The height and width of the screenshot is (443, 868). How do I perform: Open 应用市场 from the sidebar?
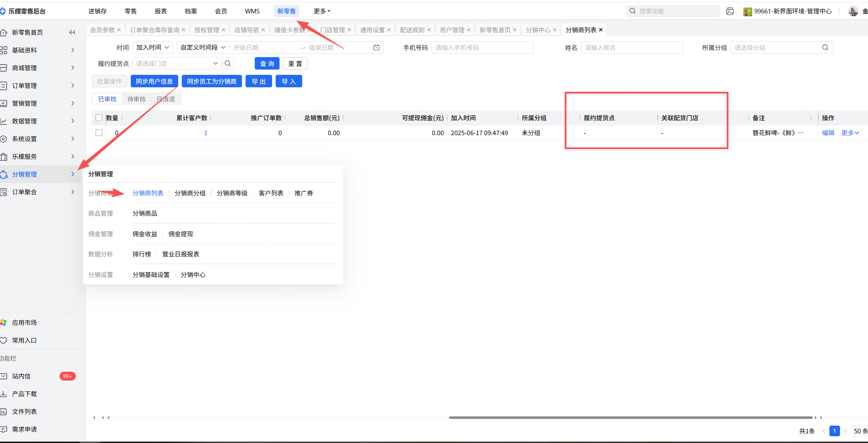click(24, 322)
